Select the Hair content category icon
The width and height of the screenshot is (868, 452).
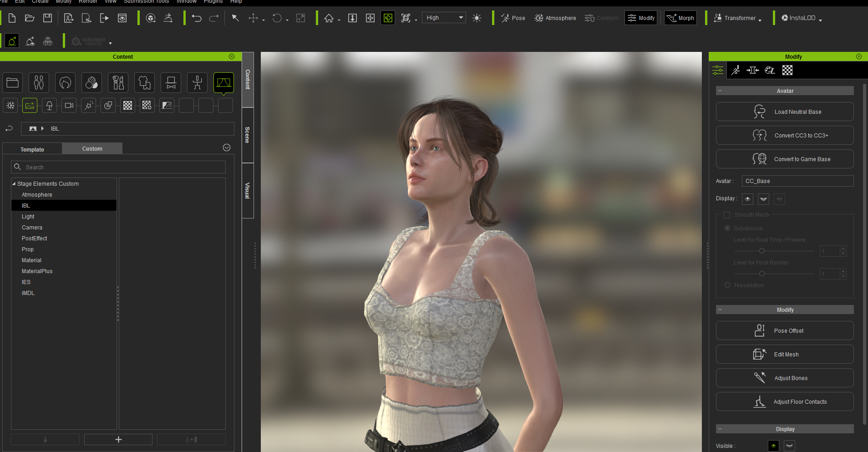(65, 82)
